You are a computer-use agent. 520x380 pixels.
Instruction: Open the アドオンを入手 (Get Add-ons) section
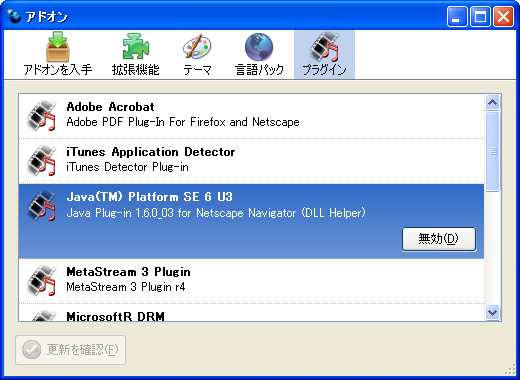(57, 55)
